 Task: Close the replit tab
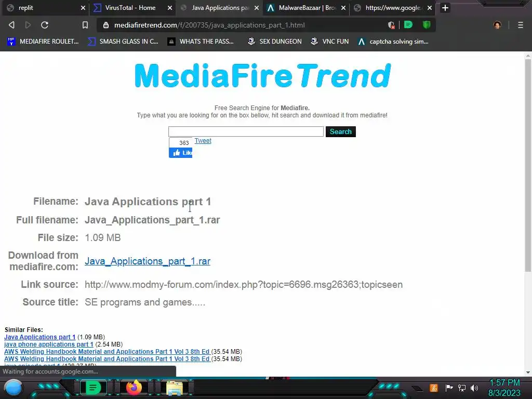(x=83, y=8)
